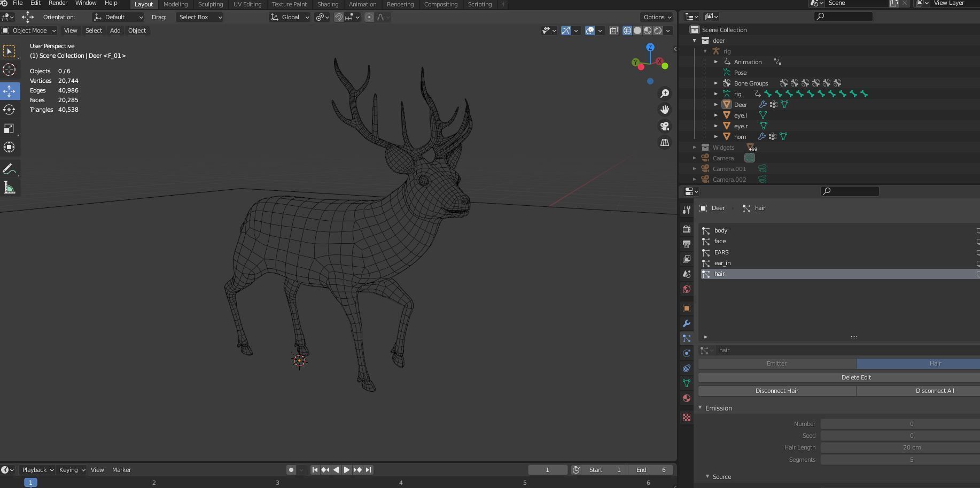Viewport: 980px width, 488px height.
Task: Open the Drag Select Box dropdown
Action: click(x=199, y=17)
